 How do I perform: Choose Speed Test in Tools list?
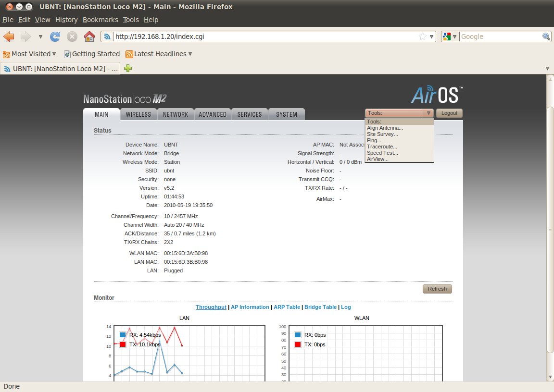pyautogui.click(x=382, y=153)
